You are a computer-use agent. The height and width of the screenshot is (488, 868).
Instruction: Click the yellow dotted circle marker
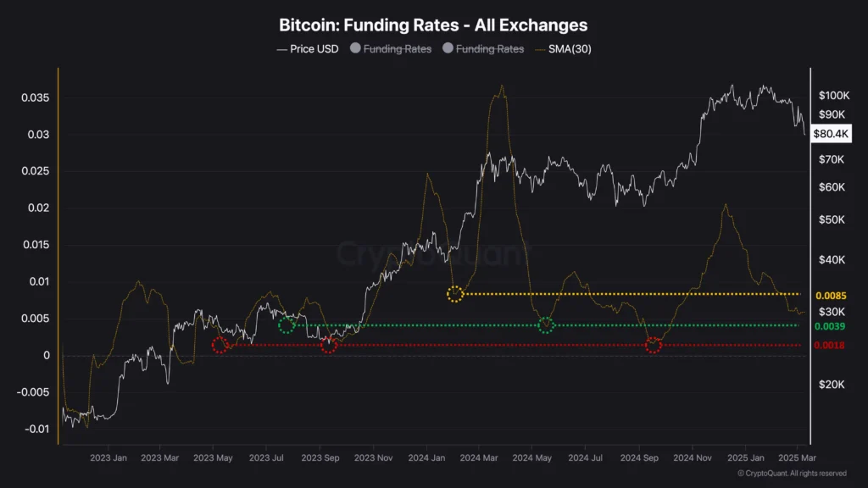tap(455, 294)
